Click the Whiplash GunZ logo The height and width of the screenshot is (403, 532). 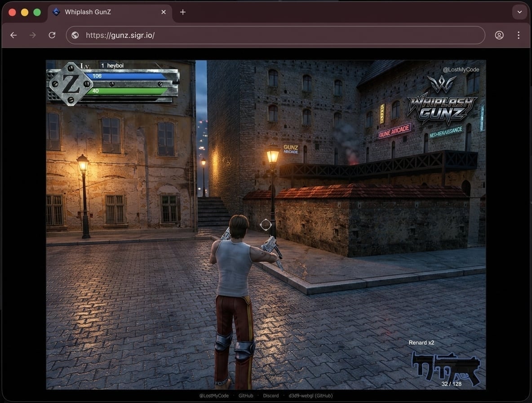coord(442,101)
